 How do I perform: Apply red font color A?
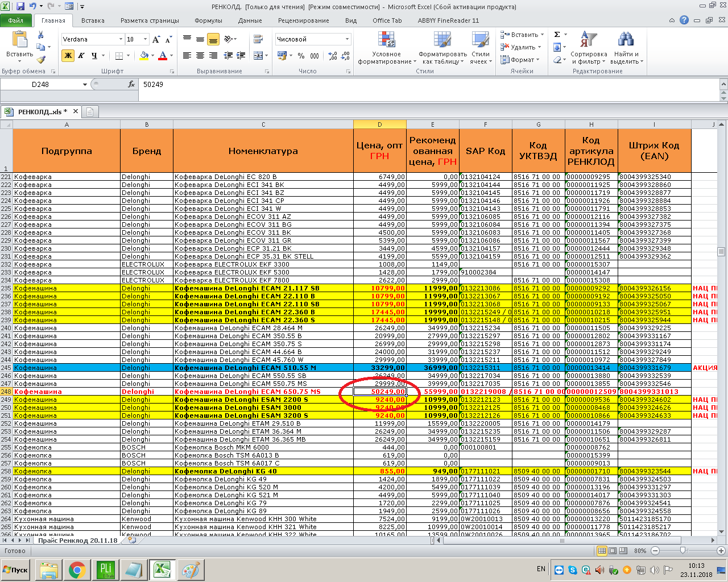[163, 56]
